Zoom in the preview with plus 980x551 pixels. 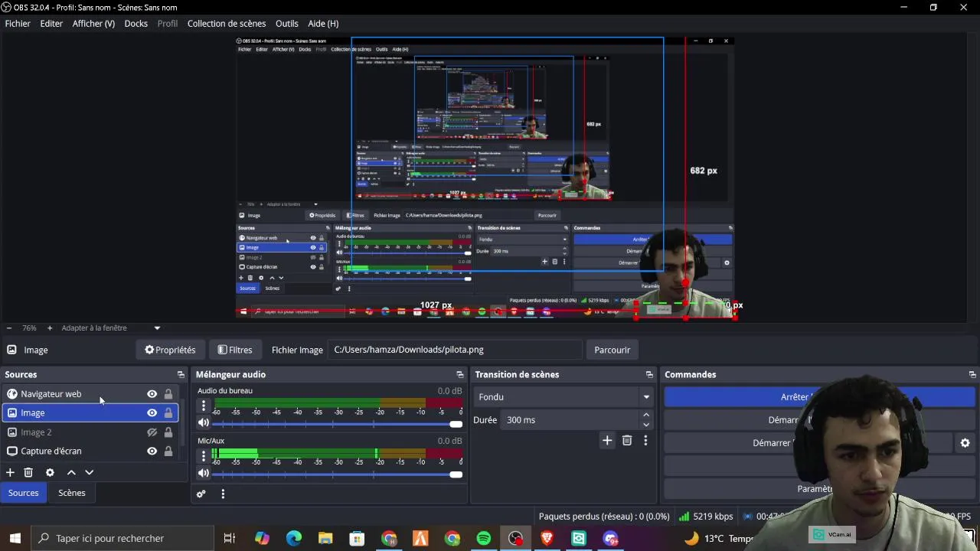[50, 328]
